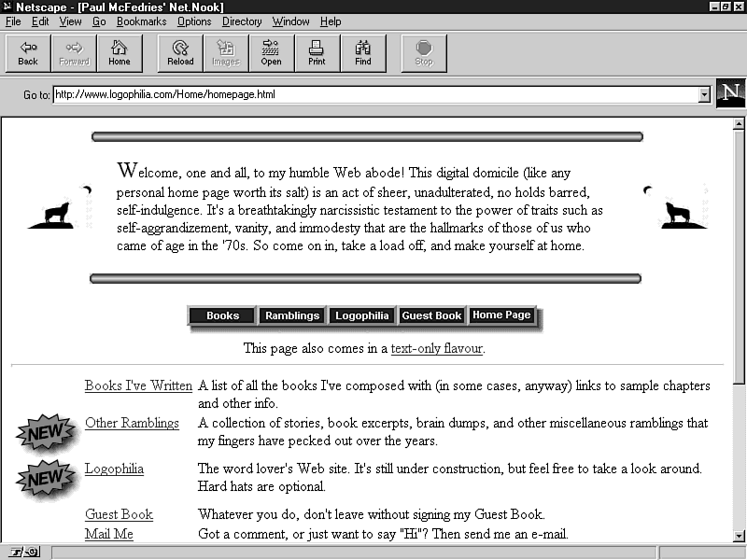Open the Help menu
The image size is (747, 560).
(331, 21)
